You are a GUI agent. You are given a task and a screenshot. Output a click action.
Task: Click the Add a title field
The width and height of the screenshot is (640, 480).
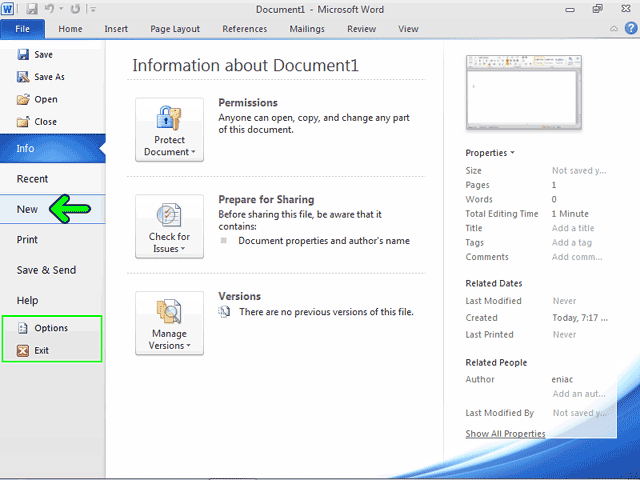573,228
